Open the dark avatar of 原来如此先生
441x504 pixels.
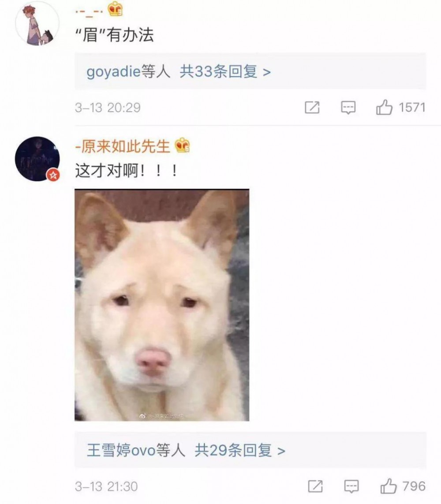point(37,159)
